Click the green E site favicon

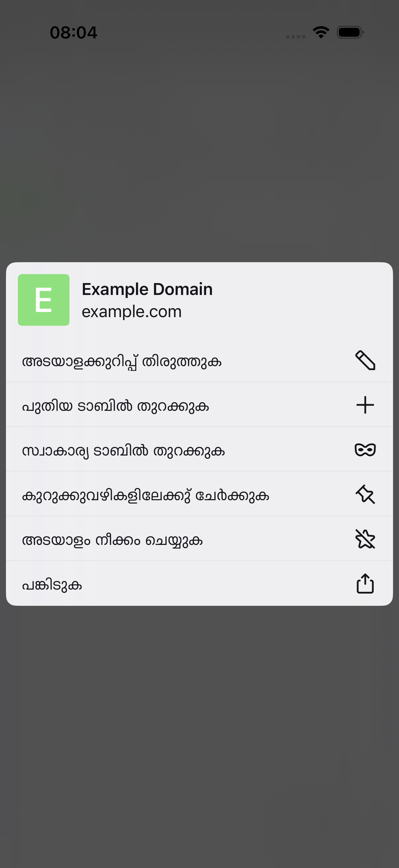pyautogui.click(x=44, y=300)
